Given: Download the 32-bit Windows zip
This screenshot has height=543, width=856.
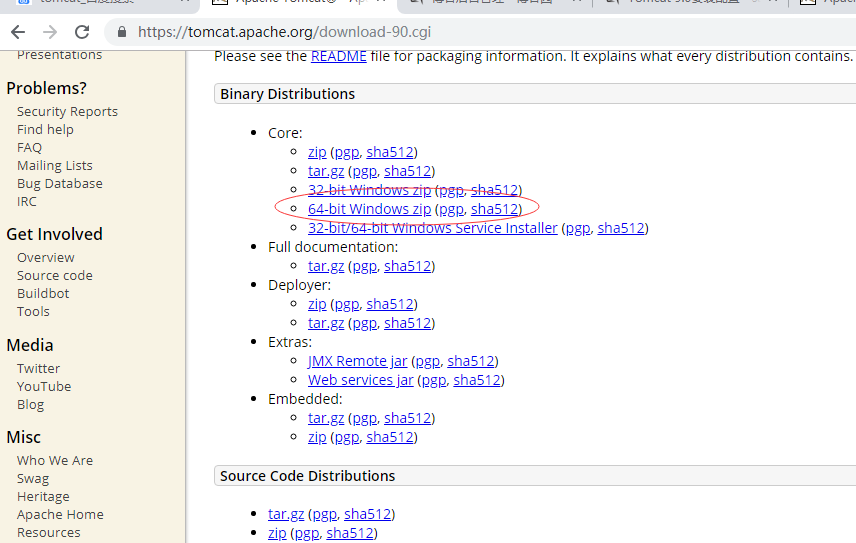Looking at the screenshot, I should (x=370, y=190).
